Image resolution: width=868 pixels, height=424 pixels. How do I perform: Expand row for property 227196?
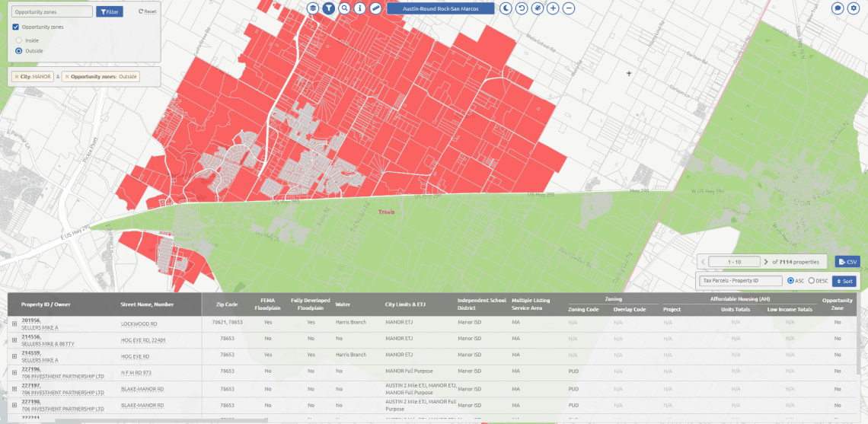[x=14, y=372]
